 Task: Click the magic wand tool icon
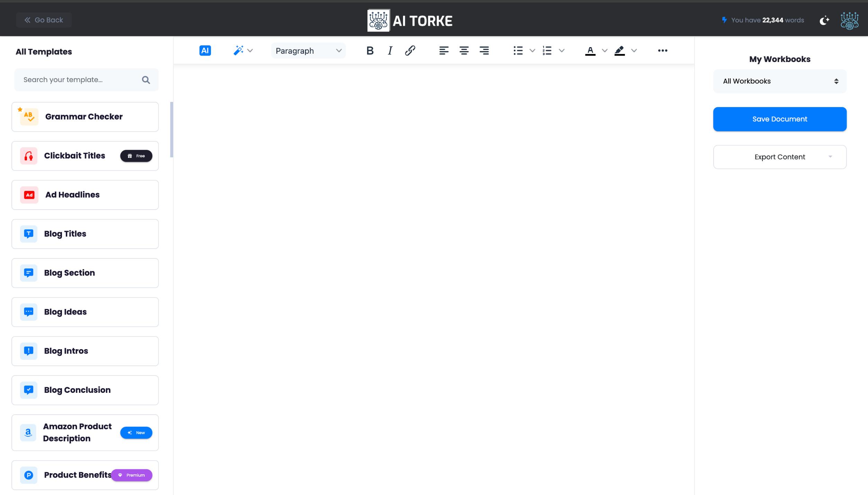tap(238, 51)
